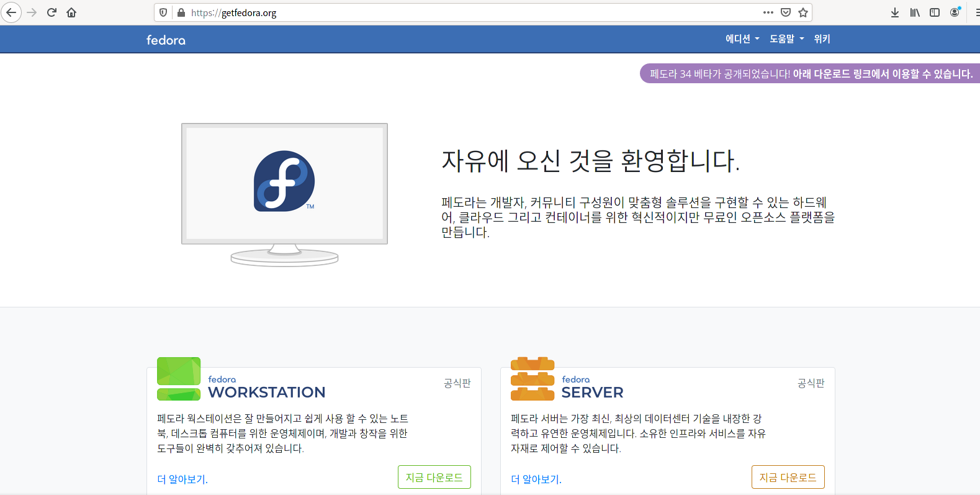The image size is (980, 495).
Task: Open Firefox account menu
Action: tap(955, 12)
